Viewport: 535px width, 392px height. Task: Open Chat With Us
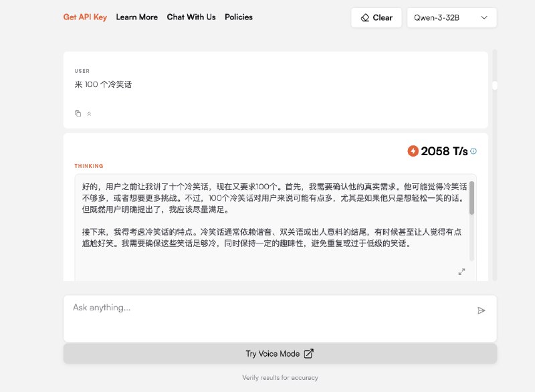192,17
